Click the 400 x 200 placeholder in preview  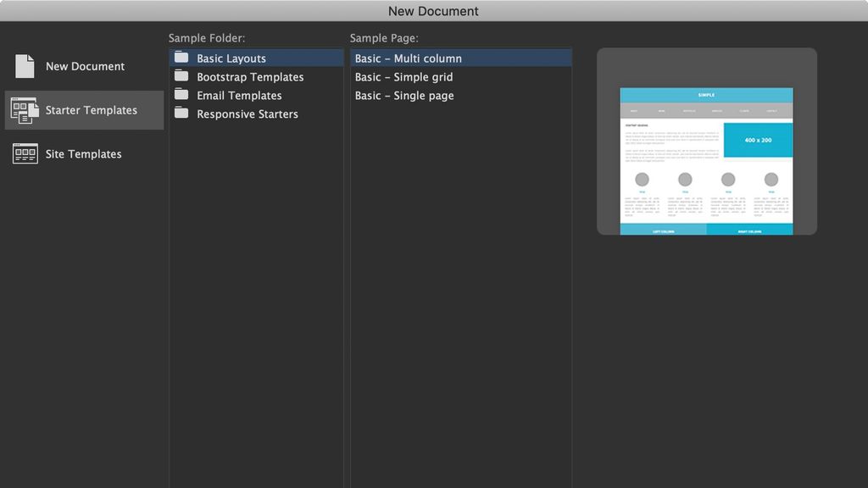pyautogui.click(x=758, y=141)
